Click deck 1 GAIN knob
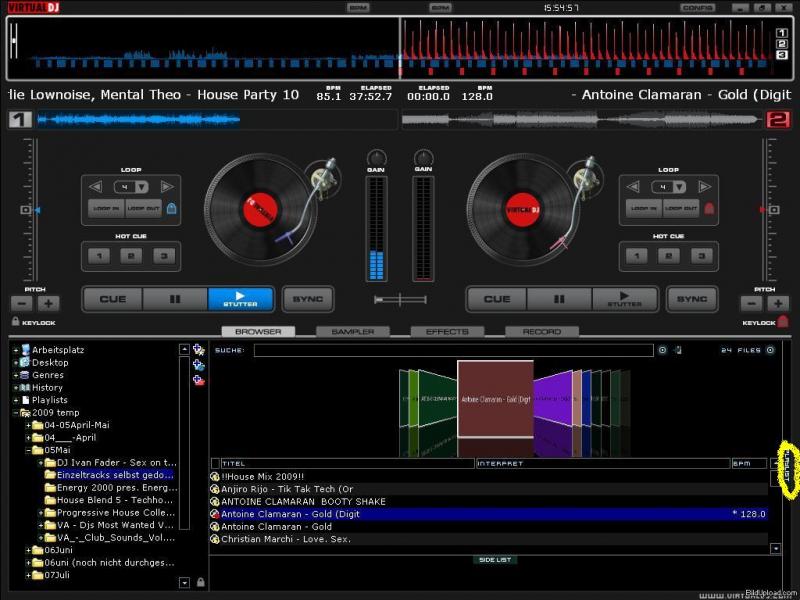 pyautogui.click(x=377, y=158)
